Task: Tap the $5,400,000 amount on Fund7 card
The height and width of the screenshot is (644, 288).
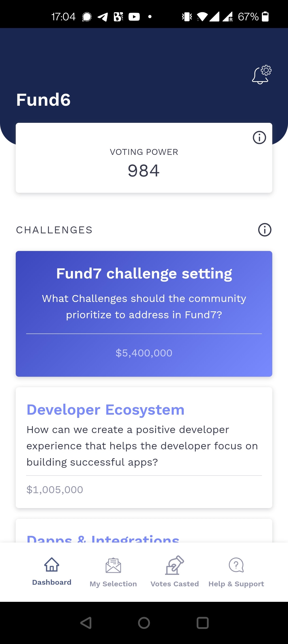Action: click(144, 353)
